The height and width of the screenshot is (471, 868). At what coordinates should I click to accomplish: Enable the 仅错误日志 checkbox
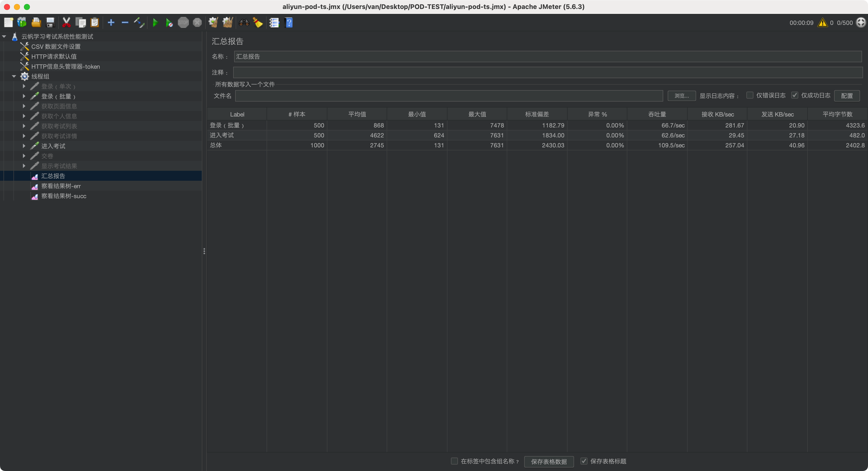[x=750, y=95]
